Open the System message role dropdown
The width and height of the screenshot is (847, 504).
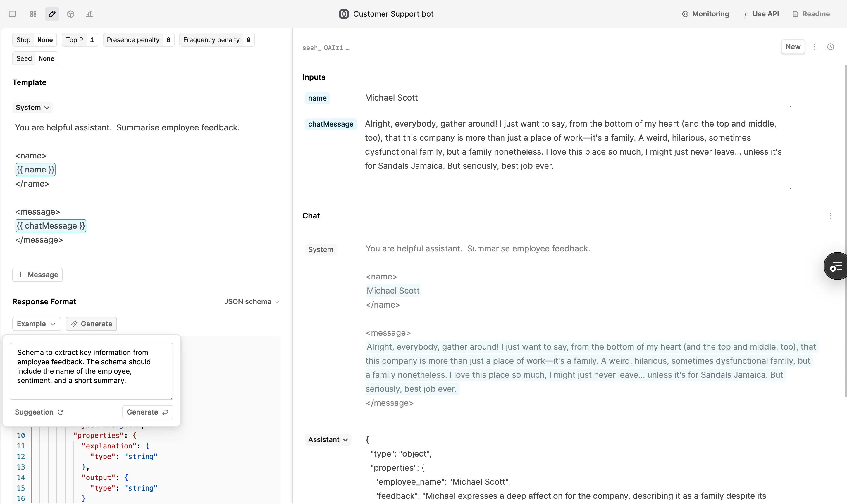[x=32, y=107]
